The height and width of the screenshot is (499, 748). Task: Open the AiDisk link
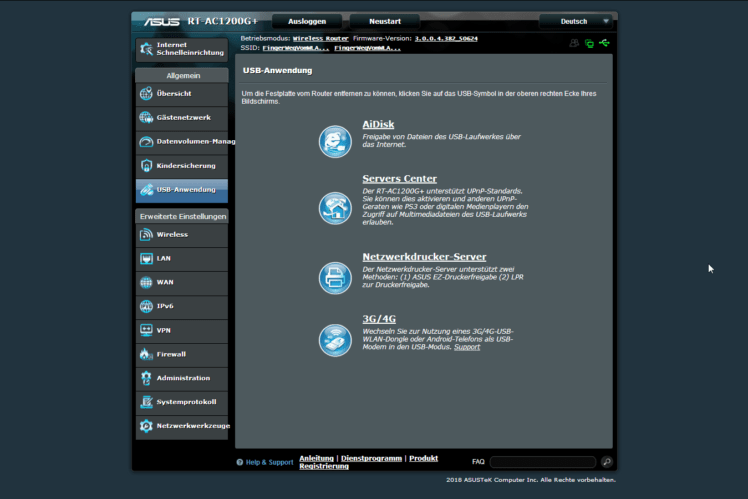point(378,125)
